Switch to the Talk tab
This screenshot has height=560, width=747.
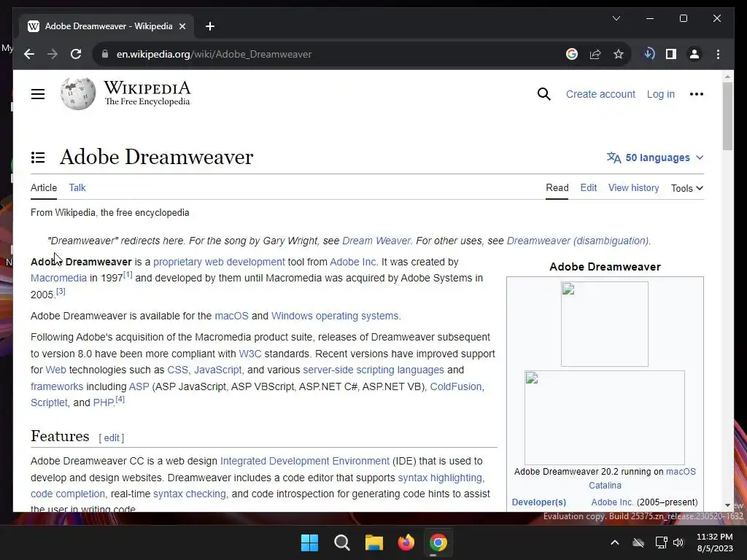tap(77, 187)
